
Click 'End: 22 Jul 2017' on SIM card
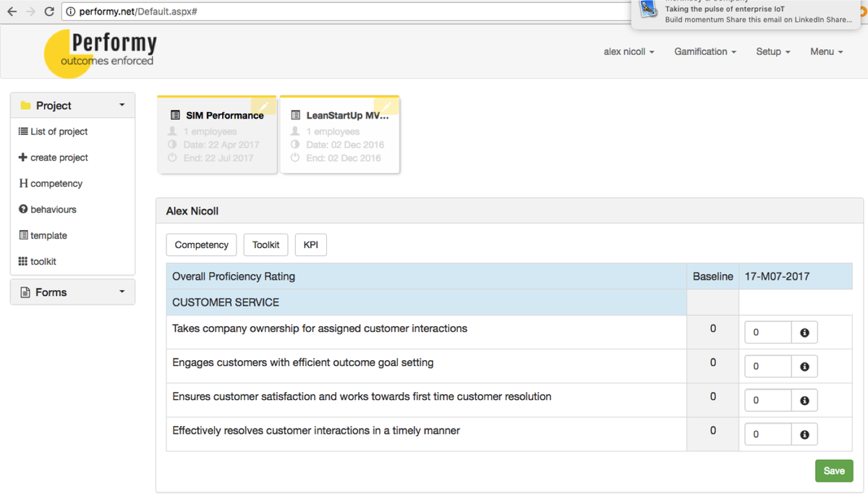[x=218, y=158]
